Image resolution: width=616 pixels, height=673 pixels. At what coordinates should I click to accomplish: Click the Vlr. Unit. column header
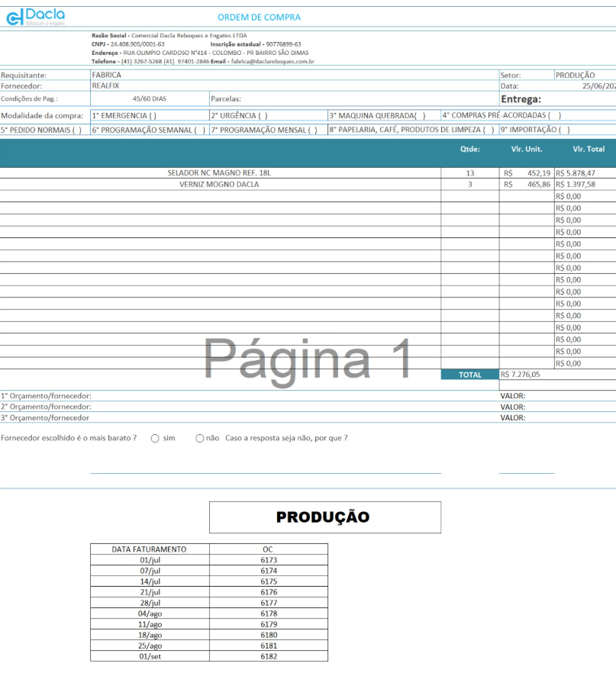pos(526,150)
